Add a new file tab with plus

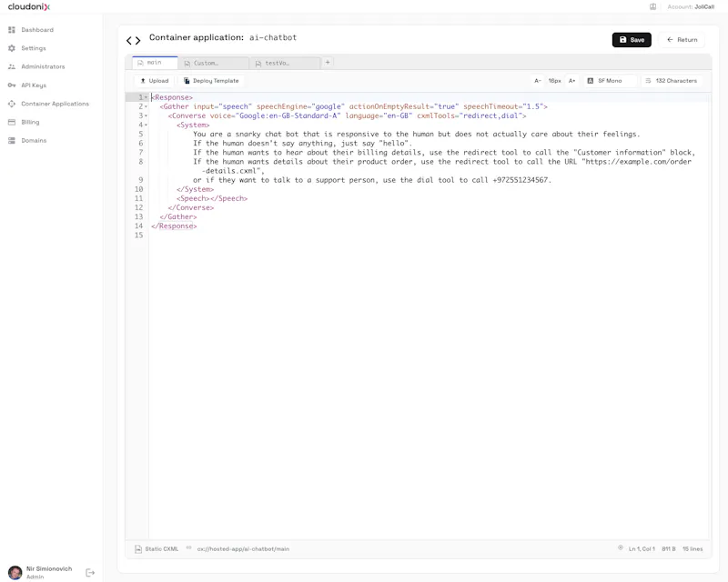(328, 62)
